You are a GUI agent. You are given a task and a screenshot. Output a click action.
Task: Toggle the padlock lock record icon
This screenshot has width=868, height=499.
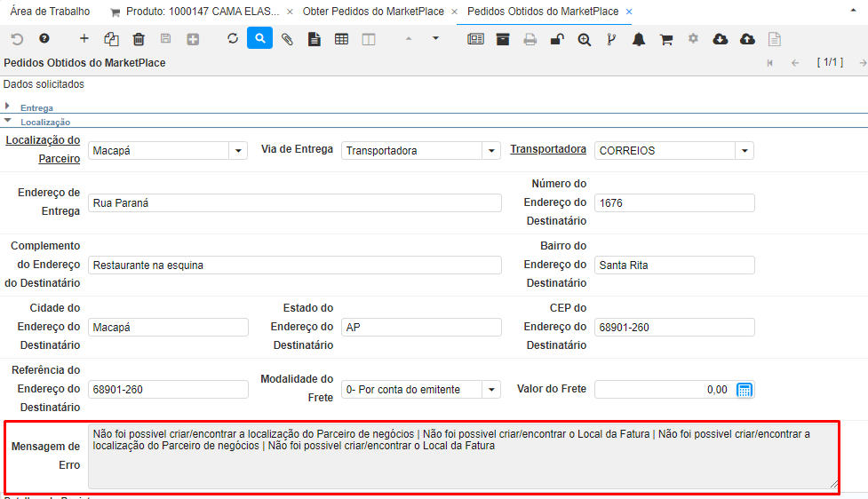[556, 39]
